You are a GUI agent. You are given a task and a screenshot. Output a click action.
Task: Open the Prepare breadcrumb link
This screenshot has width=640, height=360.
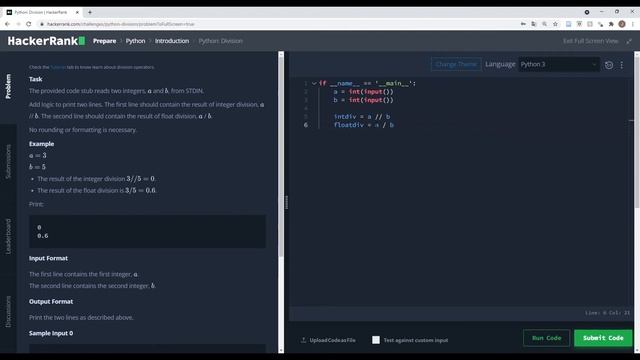(x=104, y=41)
